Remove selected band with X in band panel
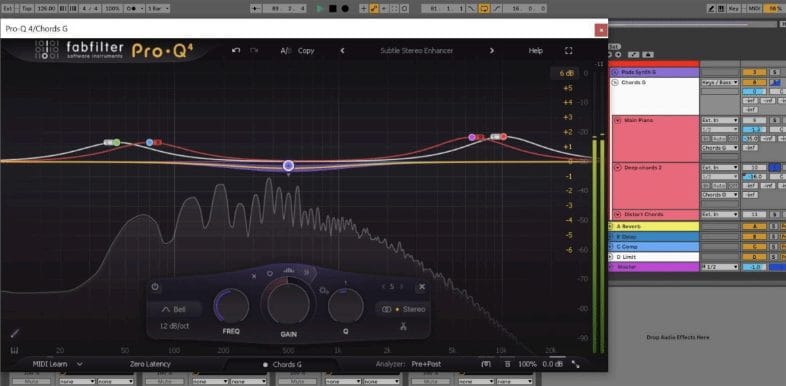This screenshot has width=786, height=386. pos(422,287)
